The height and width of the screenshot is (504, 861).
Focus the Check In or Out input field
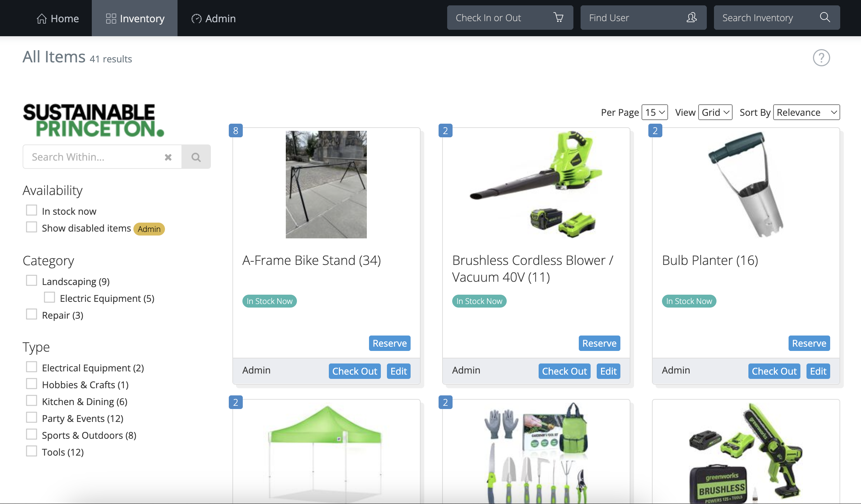(510, 18)
